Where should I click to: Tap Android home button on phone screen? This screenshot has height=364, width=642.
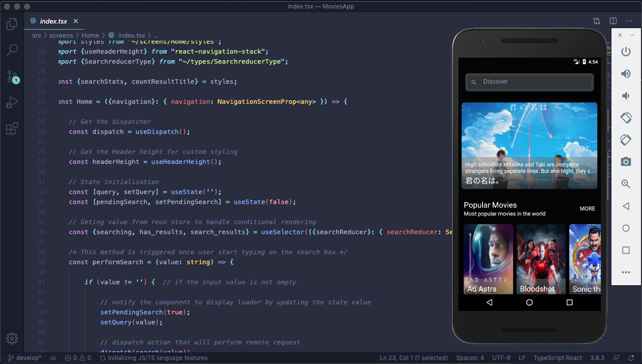click(x=529, y=302)
